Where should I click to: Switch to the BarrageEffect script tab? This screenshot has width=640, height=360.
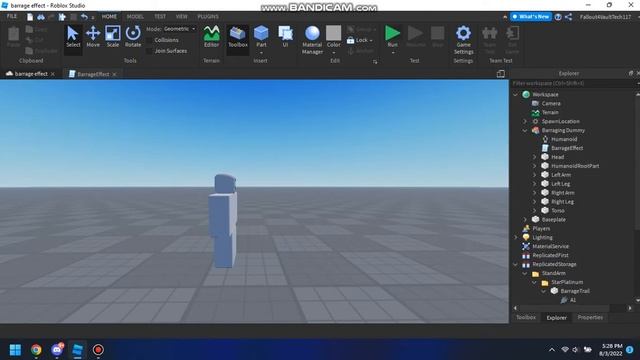93,74
